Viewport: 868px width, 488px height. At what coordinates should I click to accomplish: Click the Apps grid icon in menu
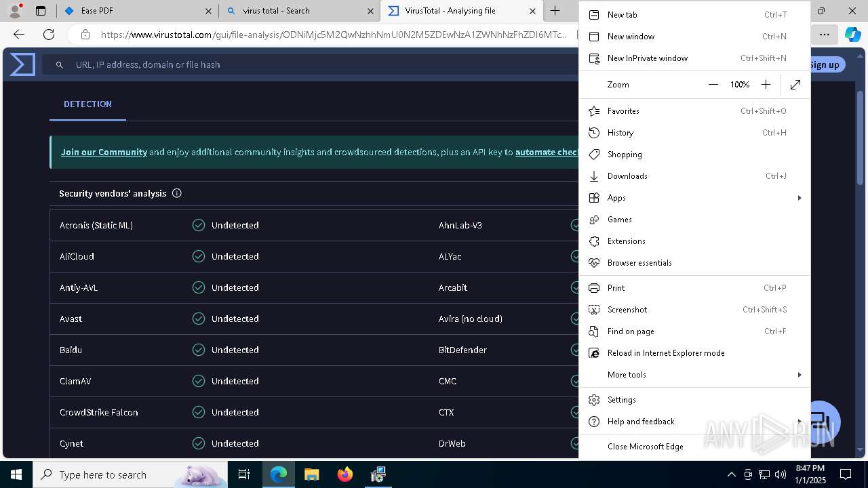594,198
